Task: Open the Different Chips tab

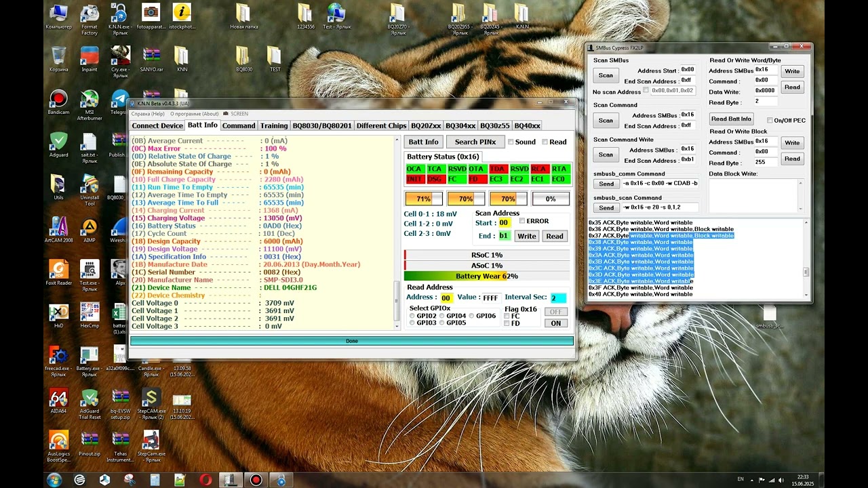Action: (381, 125)
